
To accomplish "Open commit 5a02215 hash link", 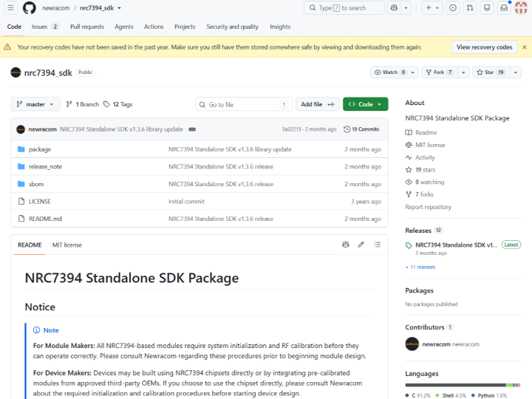I will point(291,129).
